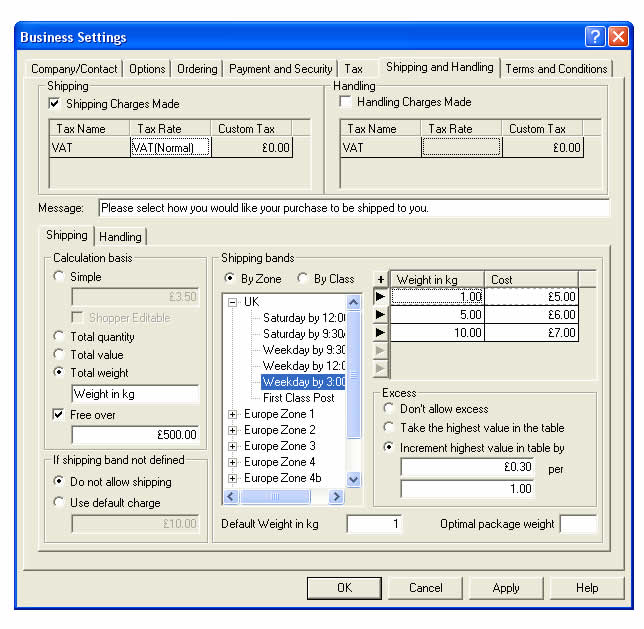Expand the Europe Zone 3 tree node
The image size is (644, 629).
pos(232,446)
